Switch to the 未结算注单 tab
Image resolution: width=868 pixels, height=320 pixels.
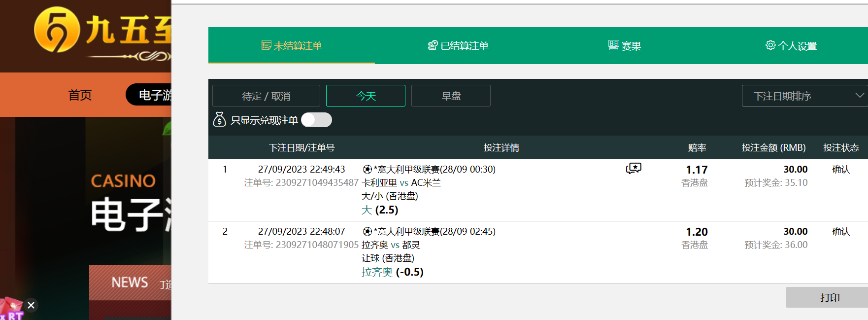(292, 45)
